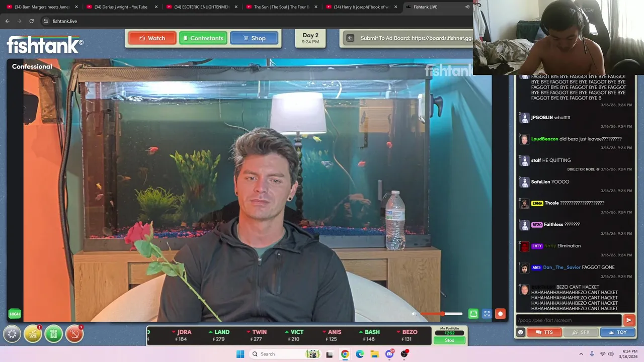The height and width of the screenshot is (362, 644).
Task: Click the fishtank logo
Action: pos(45,45)
